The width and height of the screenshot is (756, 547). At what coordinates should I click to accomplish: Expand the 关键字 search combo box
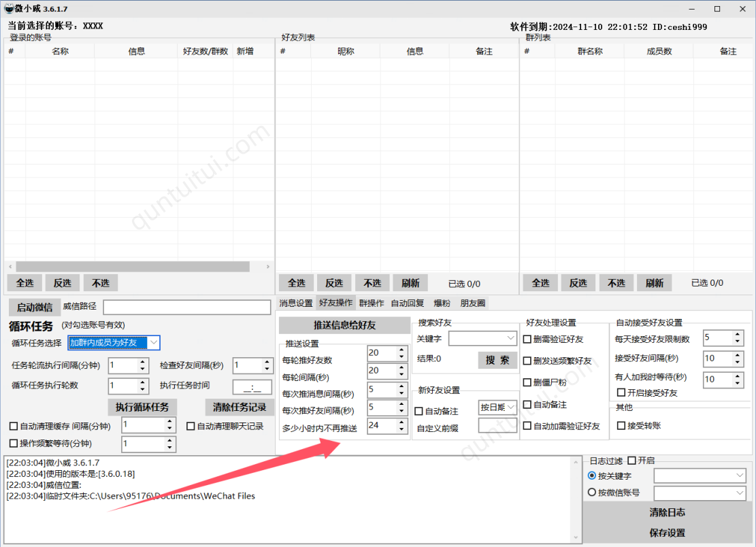pos(511,338)
